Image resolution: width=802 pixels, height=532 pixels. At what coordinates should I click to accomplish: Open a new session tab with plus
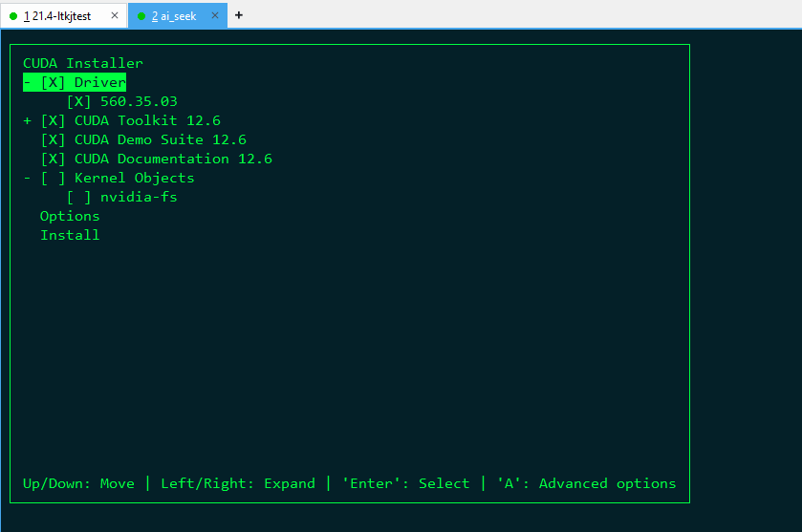tap(238, 15)
